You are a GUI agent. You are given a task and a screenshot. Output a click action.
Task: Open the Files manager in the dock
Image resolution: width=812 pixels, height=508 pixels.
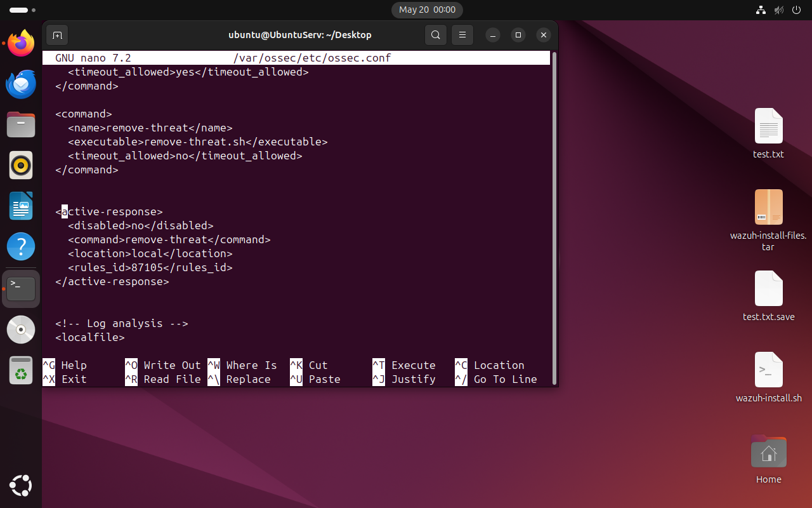coord(21,124)
